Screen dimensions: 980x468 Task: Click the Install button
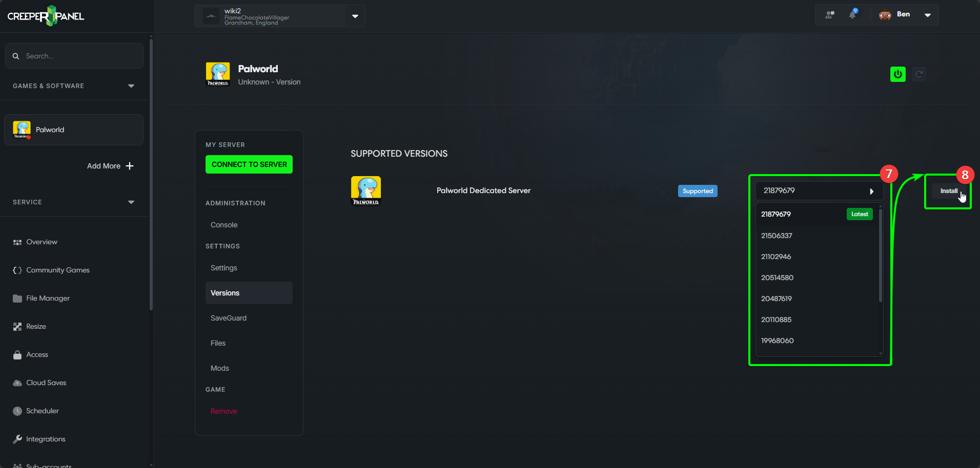(948, 190)
